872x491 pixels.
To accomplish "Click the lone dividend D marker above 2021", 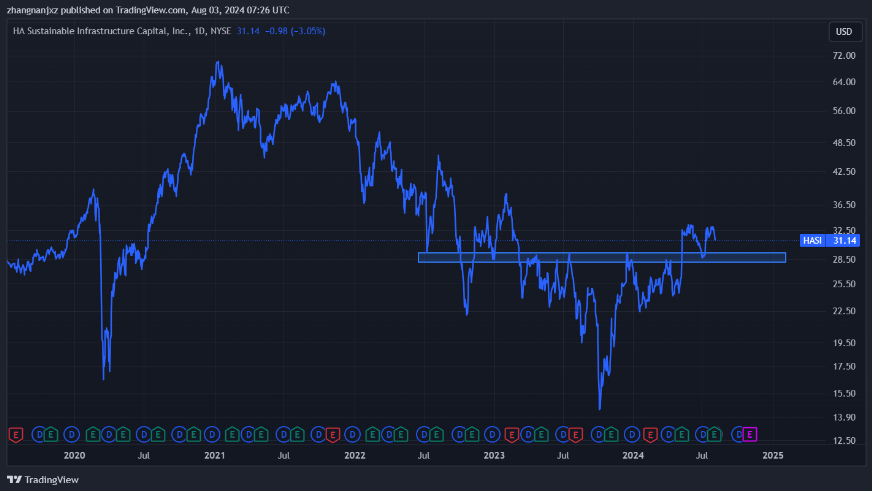I will tap(212, 434).
